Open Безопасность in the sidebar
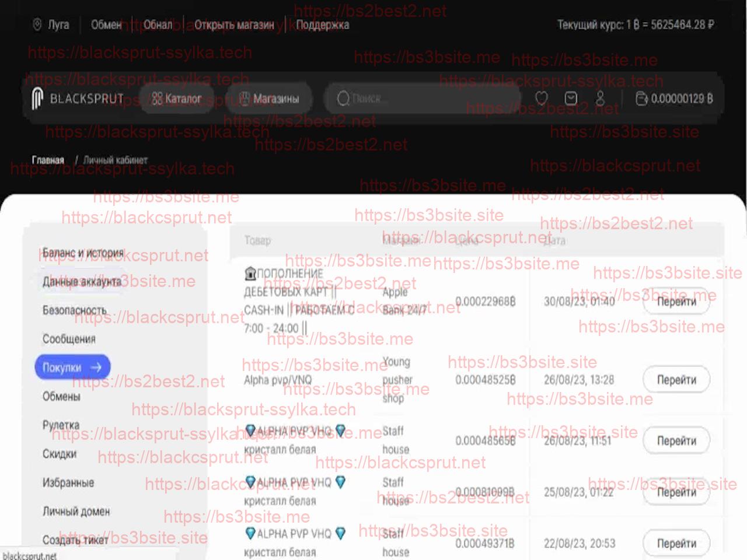This screenshot has height=560, width=747. [x=75, y=310]
